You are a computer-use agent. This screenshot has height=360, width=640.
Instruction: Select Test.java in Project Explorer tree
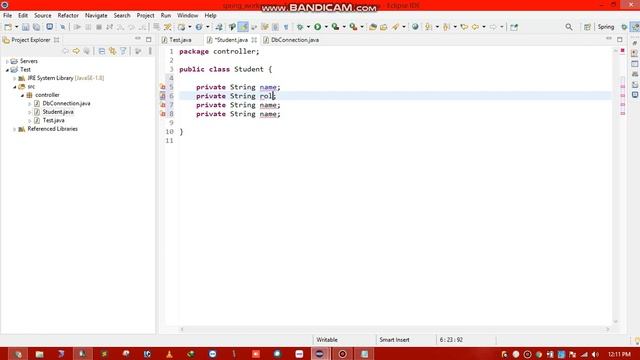pos(53,121)
